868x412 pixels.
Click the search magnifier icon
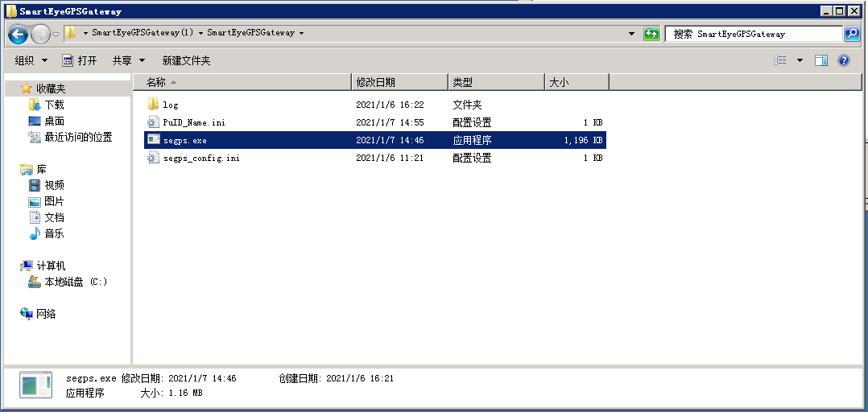851,34
